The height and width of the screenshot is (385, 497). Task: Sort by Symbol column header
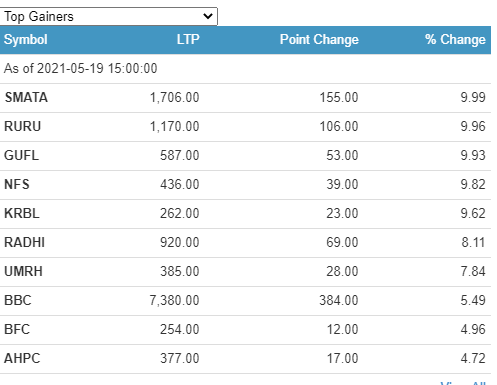[26, 40]
